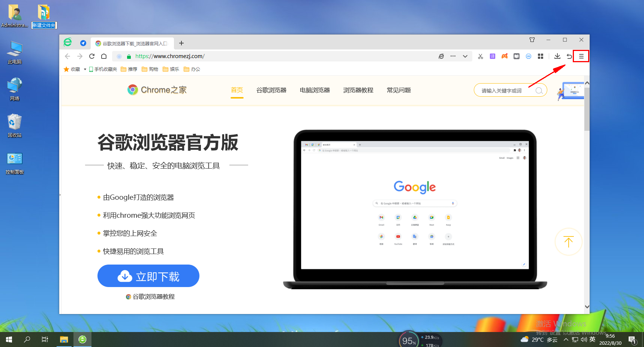
Task: Click the page vertical scrollbar thumb
Action: (587, 109)
